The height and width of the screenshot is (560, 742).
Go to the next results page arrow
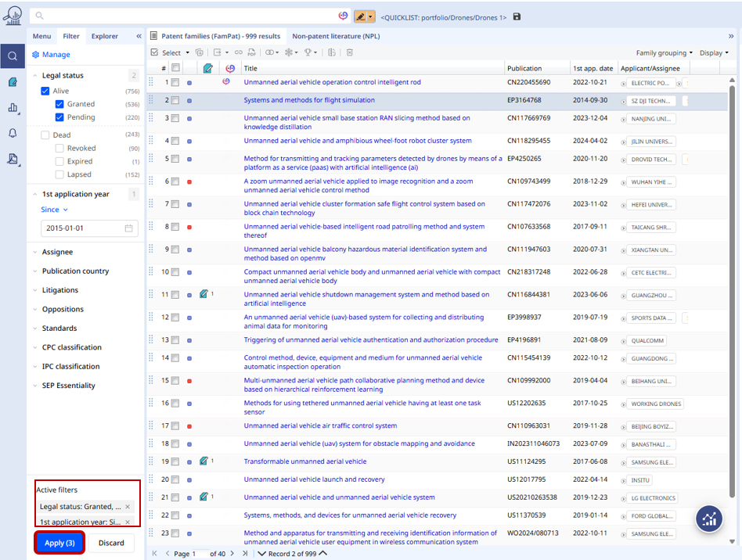click(233, 553)
